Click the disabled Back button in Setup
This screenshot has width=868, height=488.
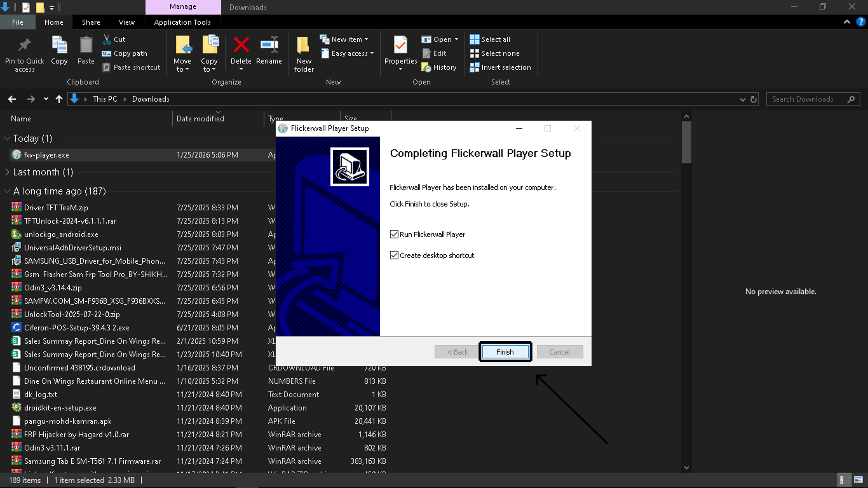coord(458,352)
